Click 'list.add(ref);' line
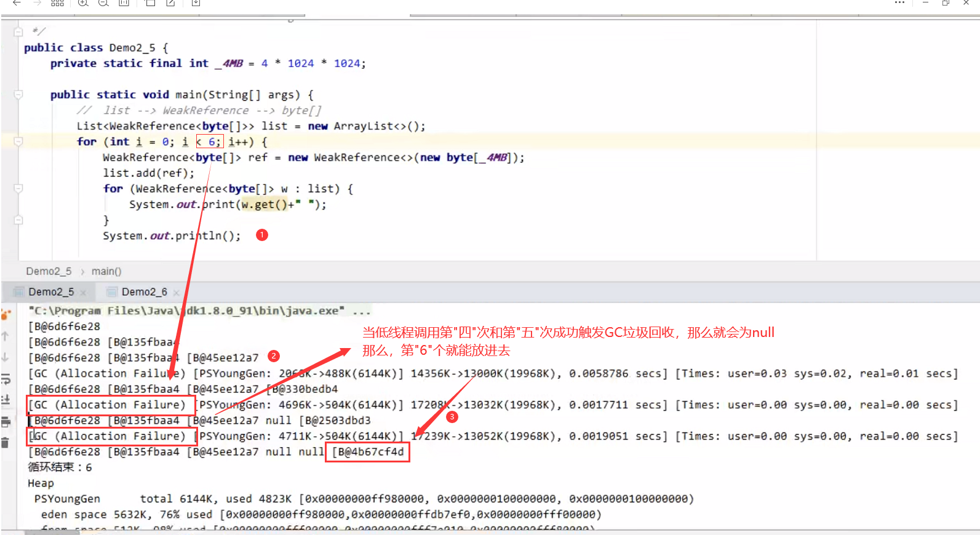This screenshot has width=980, height=535. [x=149, y=173]
